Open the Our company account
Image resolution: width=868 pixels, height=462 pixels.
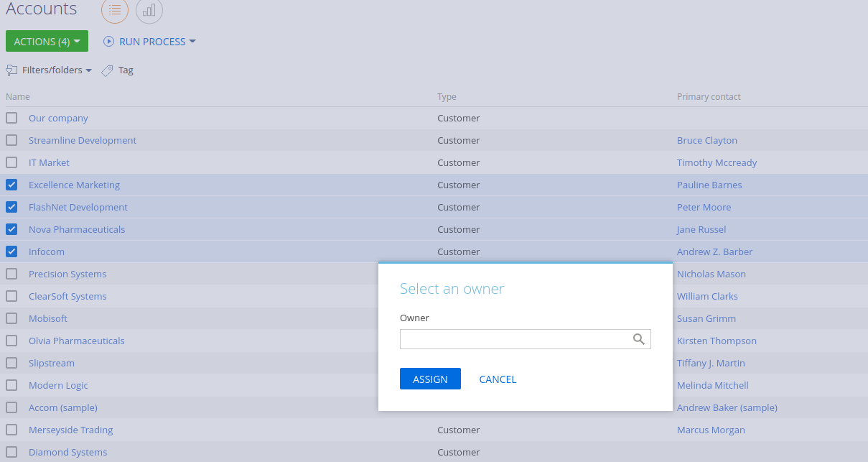[x=58, y=118]
